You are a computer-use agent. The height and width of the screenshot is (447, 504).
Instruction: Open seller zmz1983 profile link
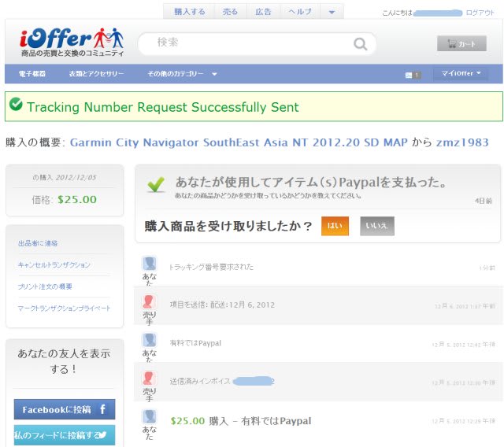[462, 142]
